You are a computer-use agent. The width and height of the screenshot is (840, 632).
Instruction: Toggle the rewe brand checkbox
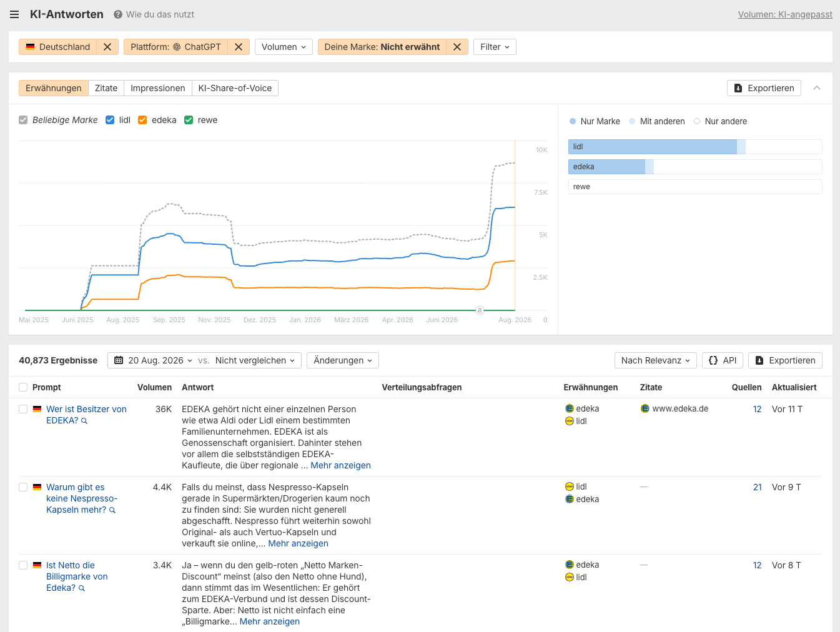189,120
